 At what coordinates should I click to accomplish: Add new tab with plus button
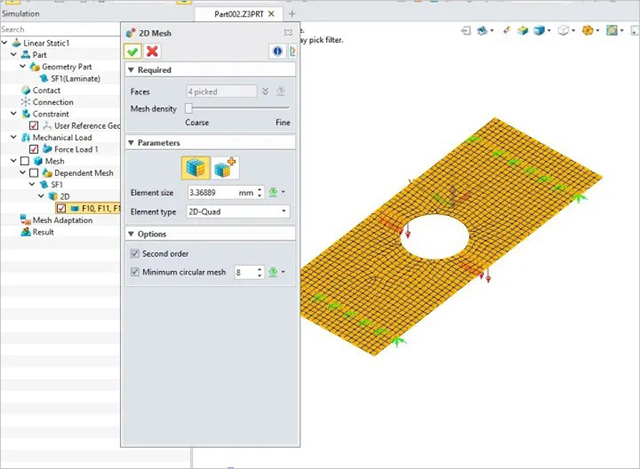click(292, 14)
